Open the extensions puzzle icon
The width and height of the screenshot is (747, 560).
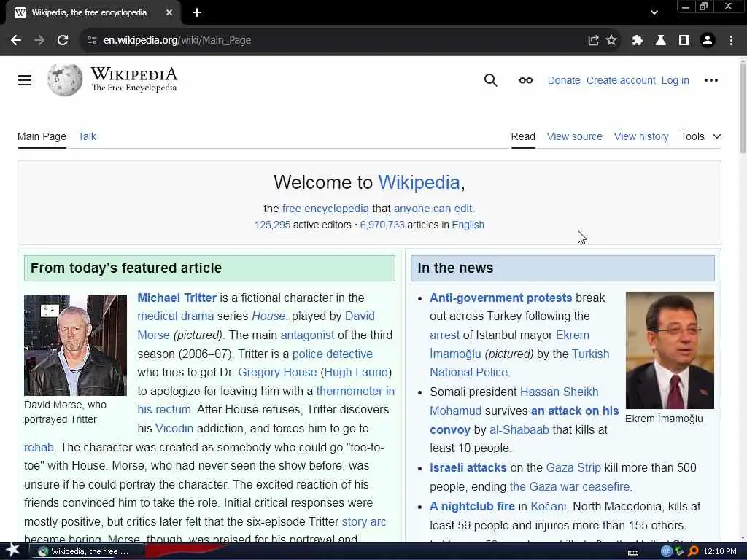(637, 40)
